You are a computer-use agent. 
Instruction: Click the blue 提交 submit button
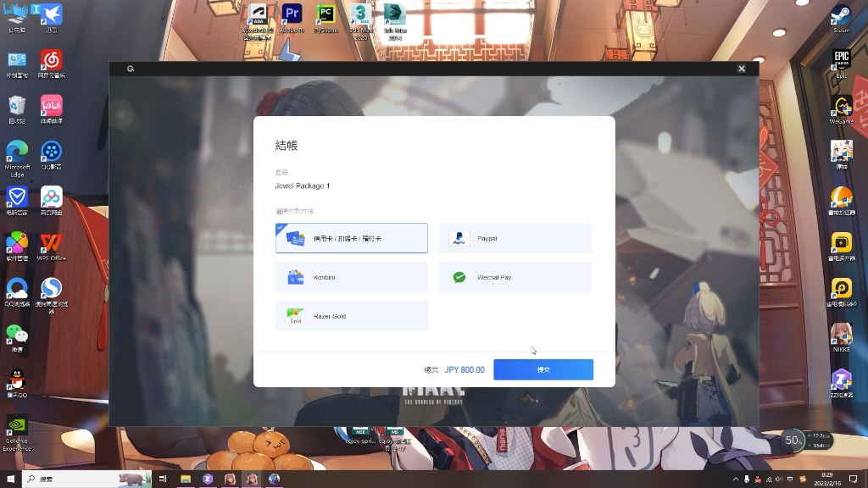point(542,369)
